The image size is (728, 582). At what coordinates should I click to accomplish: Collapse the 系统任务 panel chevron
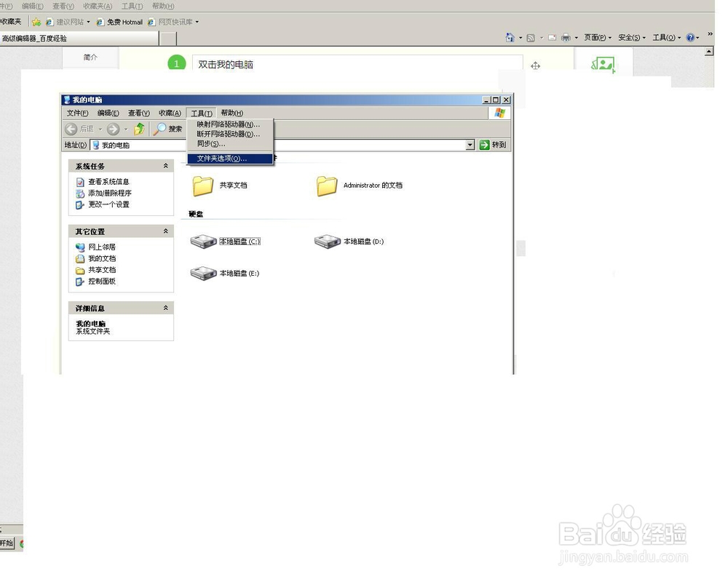pyautogui.click(x=166, y=166)
